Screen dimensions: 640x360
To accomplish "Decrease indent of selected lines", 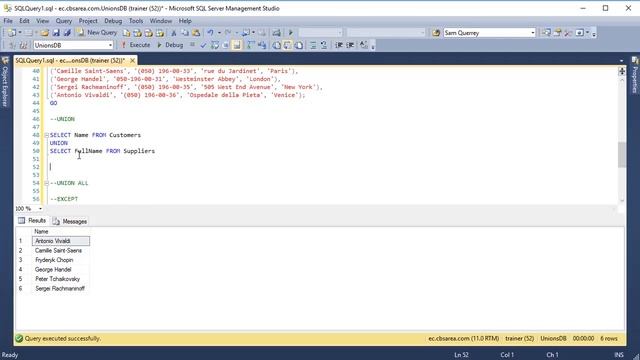I will (339, 45).
